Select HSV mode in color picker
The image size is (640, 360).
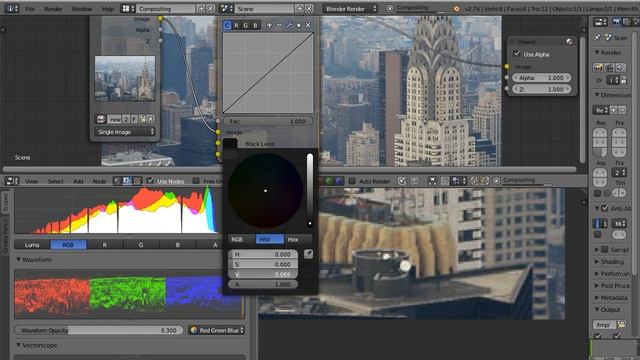270,239
